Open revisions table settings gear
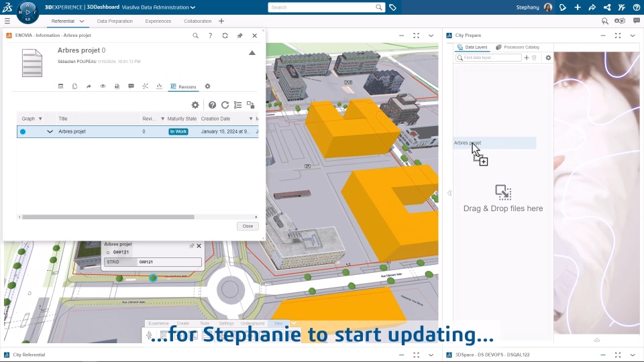 pos(195,105)
